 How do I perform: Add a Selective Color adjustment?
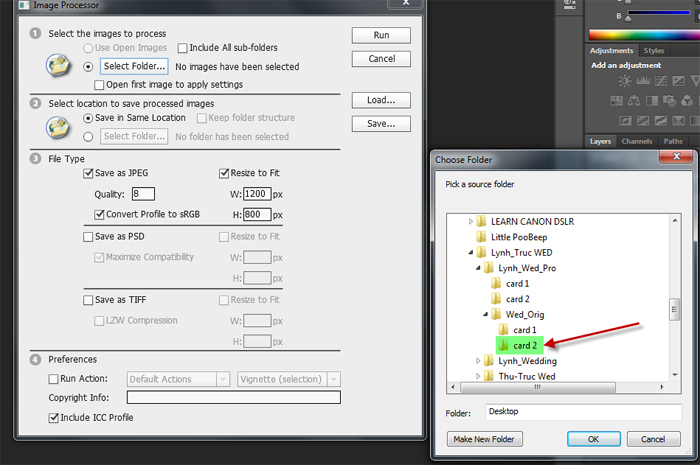[679, 120]
